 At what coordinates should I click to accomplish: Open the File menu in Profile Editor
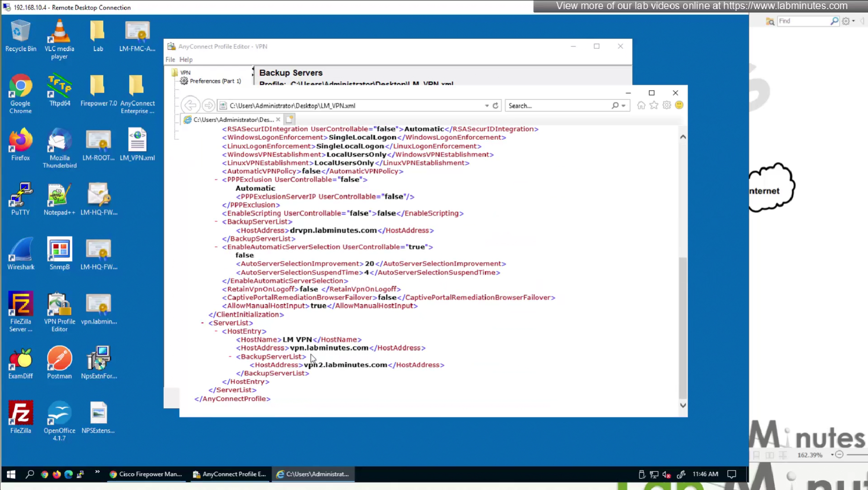point(170,60)
